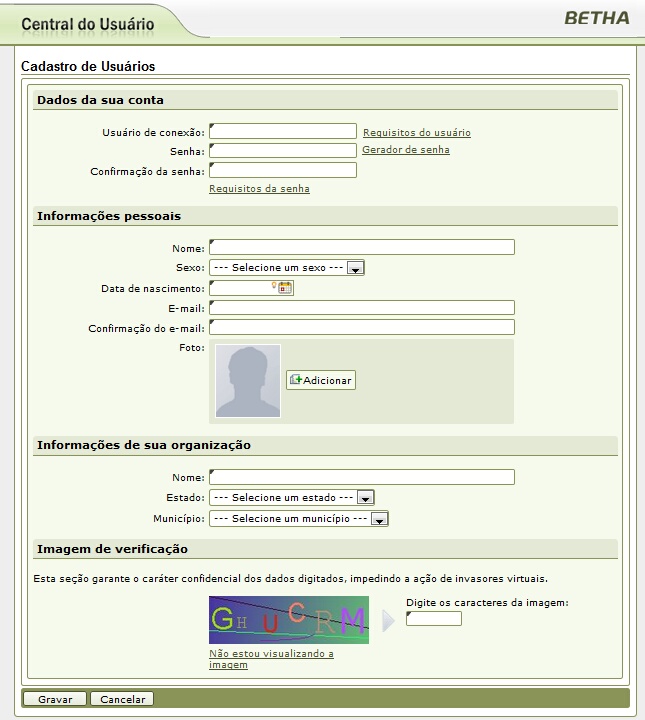Focus the Confirmação do e-mail field
This screenshot has height=720, width=645.
pyautogui.click(x=362, y=327)
